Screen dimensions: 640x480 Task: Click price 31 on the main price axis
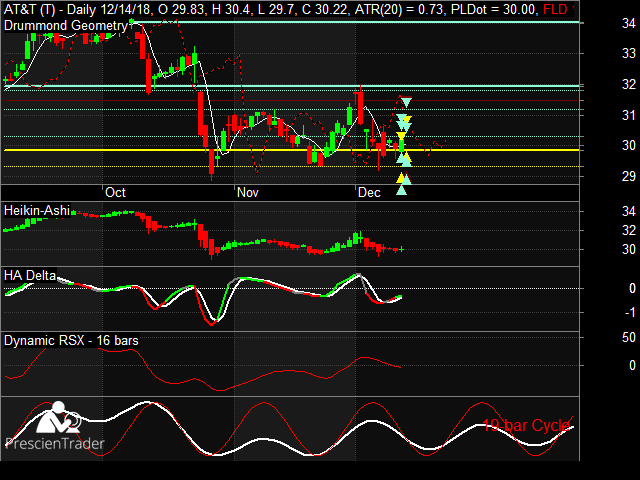coord(629,116)
